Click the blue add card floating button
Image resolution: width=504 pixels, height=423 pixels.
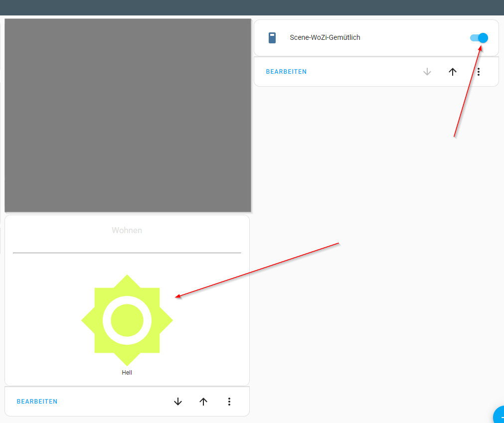(499, 415)
